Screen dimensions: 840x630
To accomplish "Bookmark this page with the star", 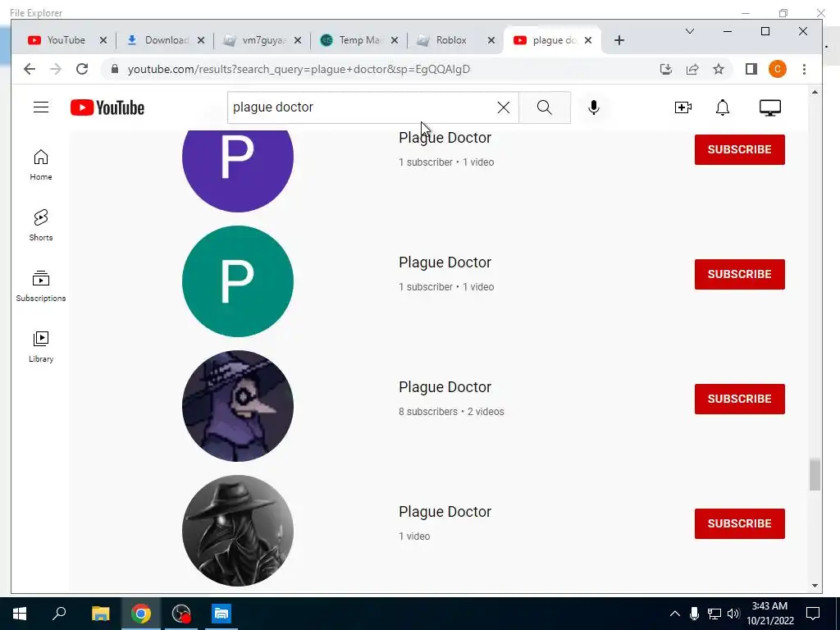I will click(719, 69).
